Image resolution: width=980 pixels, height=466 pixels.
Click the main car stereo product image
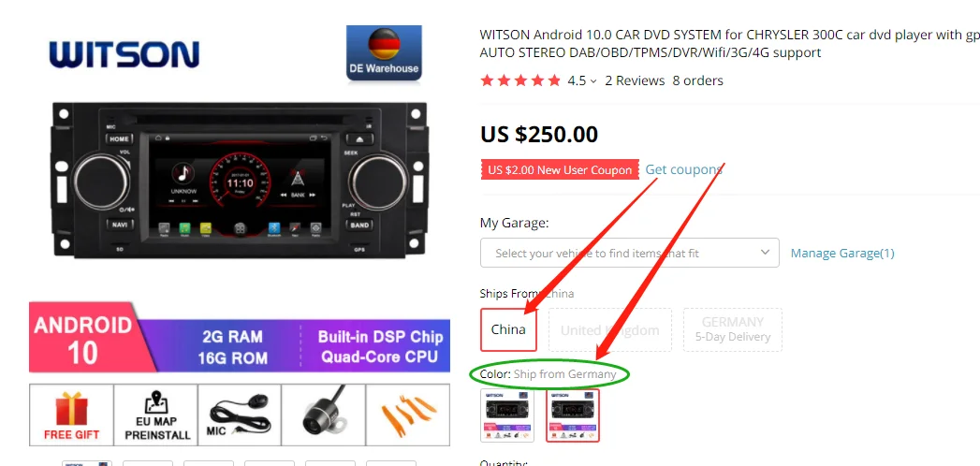(240, 180)
